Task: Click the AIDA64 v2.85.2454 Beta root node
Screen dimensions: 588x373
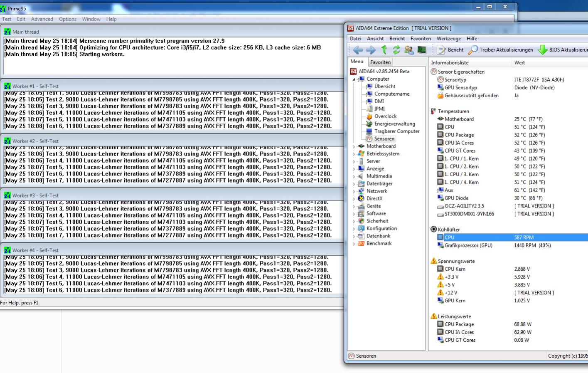Action: coord(384,72)
